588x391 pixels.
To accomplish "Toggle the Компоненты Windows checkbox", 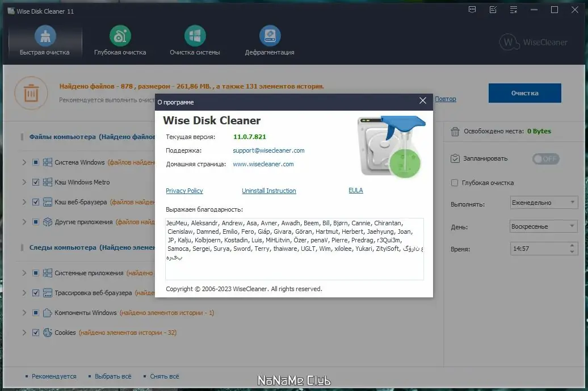I will pos(36,313).
